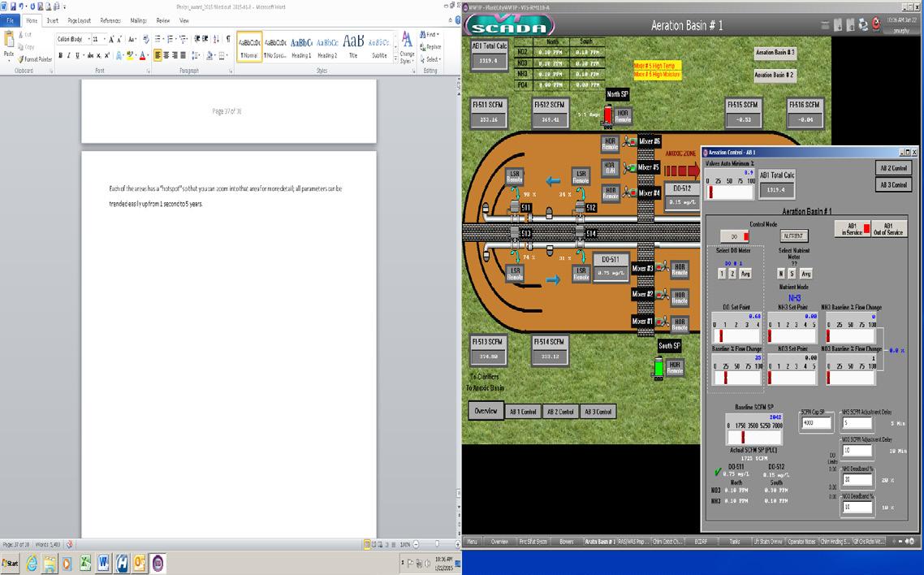
Task: Justify the paragraph text
Action: point(183,55)
